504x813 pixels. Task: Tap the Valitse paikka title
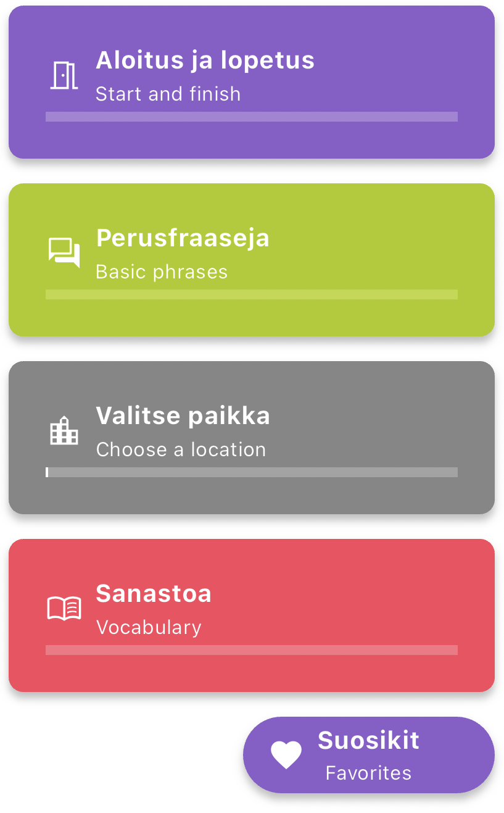click(x=183, y=416)
